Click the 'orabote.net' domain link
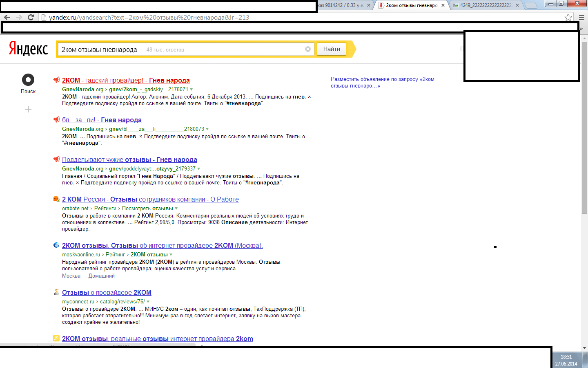 (x=75, y=209)
